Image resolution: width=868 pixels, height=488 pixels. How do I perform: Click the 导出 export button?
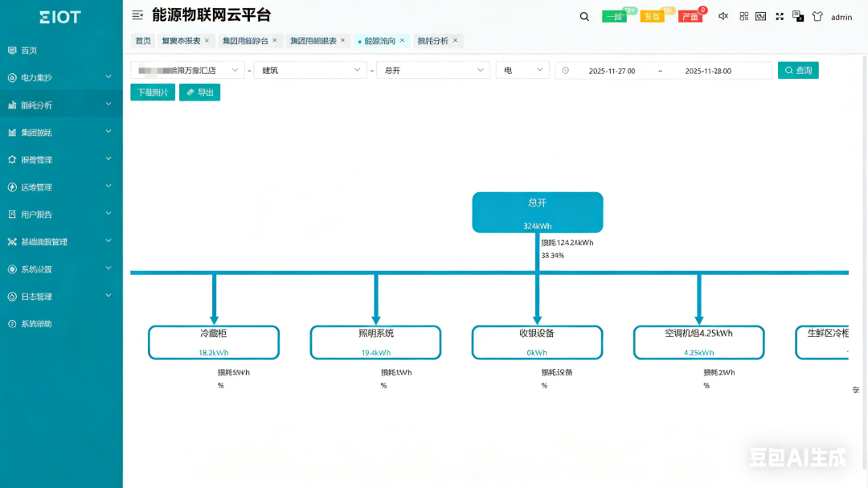point(199,92)
